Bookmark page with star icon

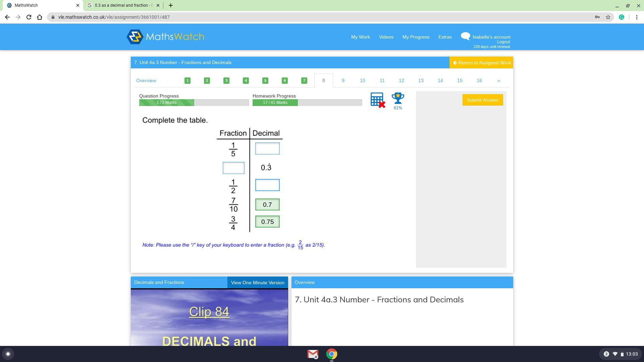point(608,17)
